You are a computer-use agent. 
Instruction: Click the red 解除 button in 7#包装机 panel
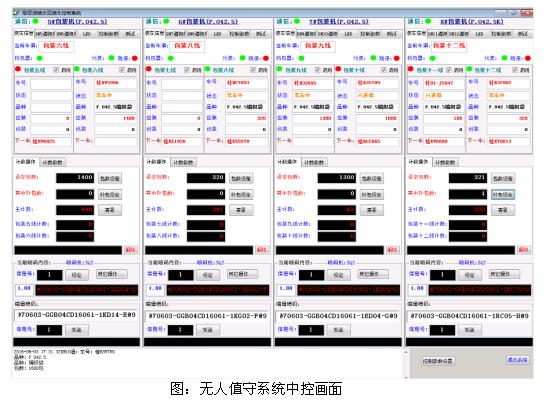click(x=392, y=250)
